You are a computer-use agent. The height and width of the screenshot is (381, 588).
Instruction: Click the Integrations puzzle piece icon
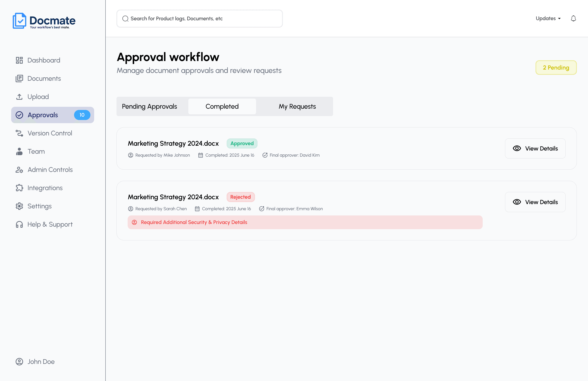tap(19, 188)
